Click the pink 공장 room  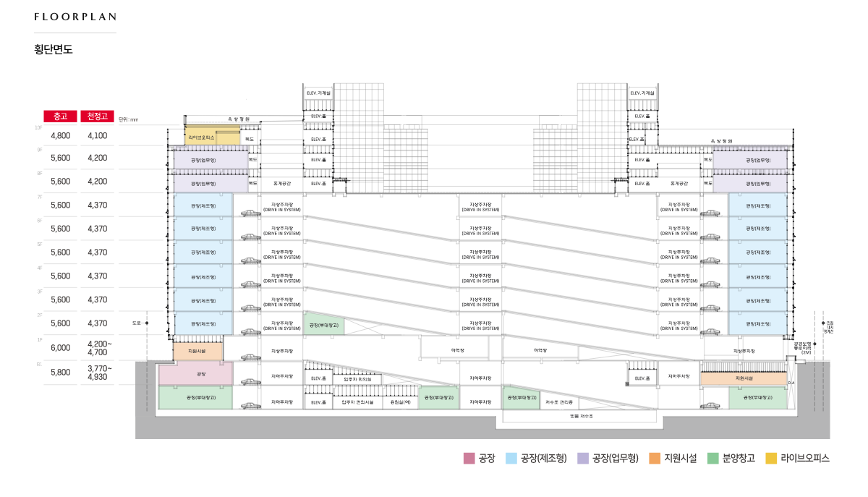tap(195, 373)
